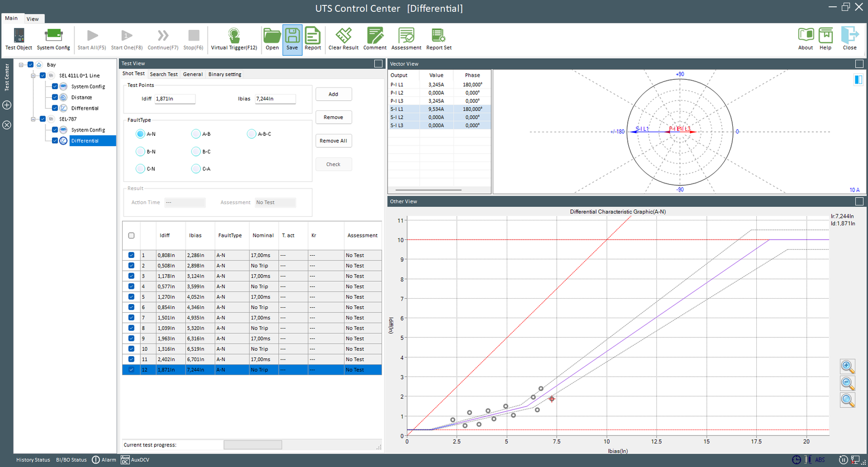Screen dimensions: 868x467
Task: Click the Report toolbar icon
Action: tap(312, 39)
